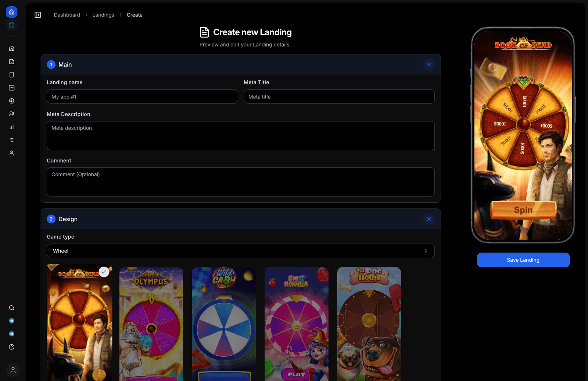Click the magnifier search icon in sidebar
The width and height of the screenshot is (588, 381).
coord(12,308)
